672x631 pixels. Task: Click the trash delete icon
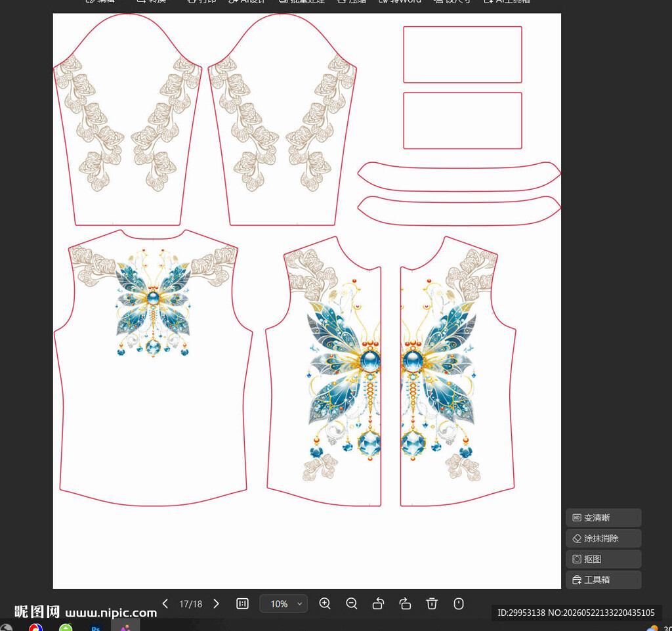(432, 603)
